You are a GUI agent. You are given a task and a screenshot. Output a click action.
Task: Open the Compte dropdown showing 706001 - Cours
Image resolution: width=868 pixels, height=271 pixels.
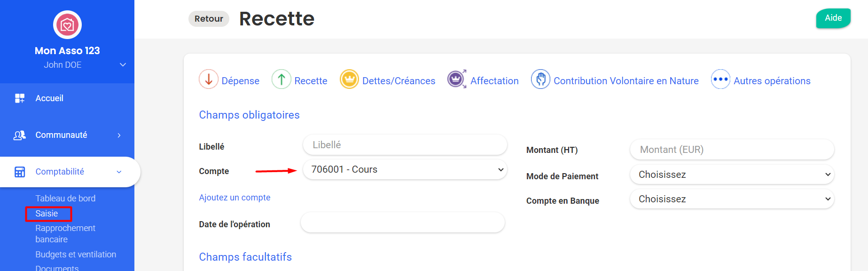pos(405,169)
